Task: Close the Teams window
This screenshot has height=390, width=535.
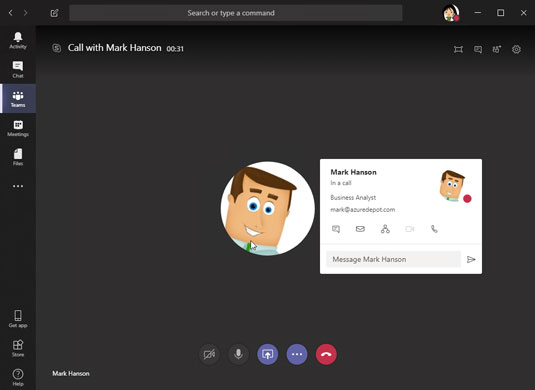Action: pos(523,13)
